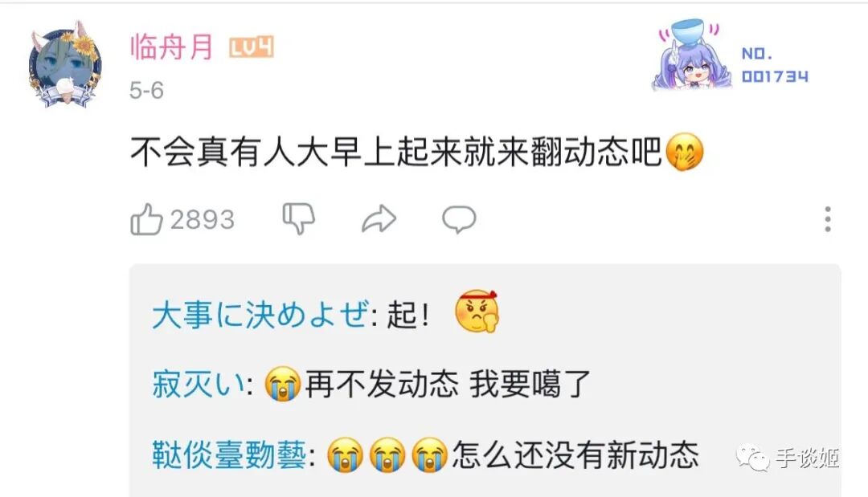Screen dimensions: 868x497
Task: Tap the angry headband emoji in reply
Action: click(477, 312)
